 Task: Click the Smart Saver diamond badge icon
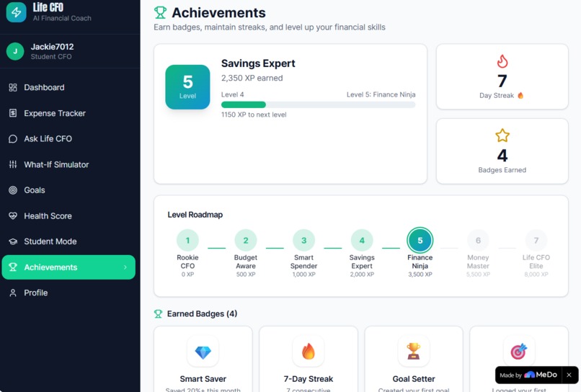(x=203, y=351)
